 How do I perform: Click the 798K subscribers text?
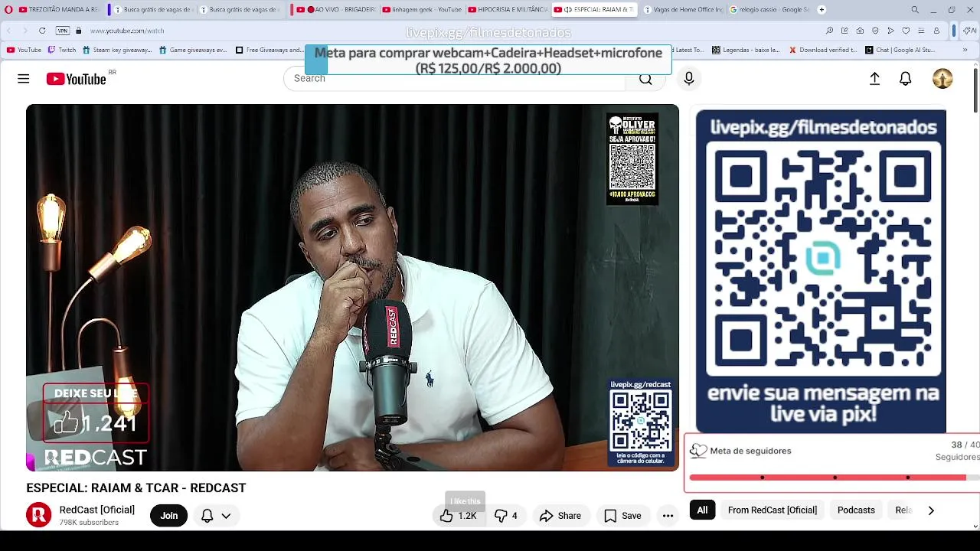[89, 523]
